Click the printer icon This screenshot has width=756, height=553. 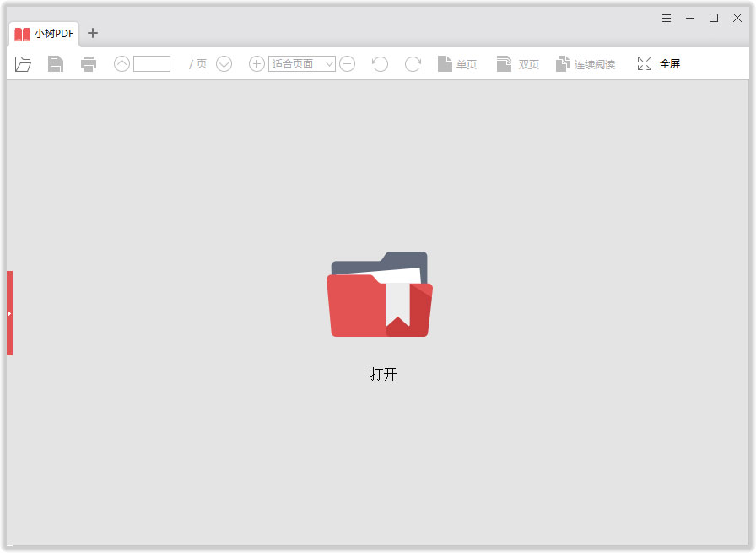pyautogui.click(x=89, y=63)
